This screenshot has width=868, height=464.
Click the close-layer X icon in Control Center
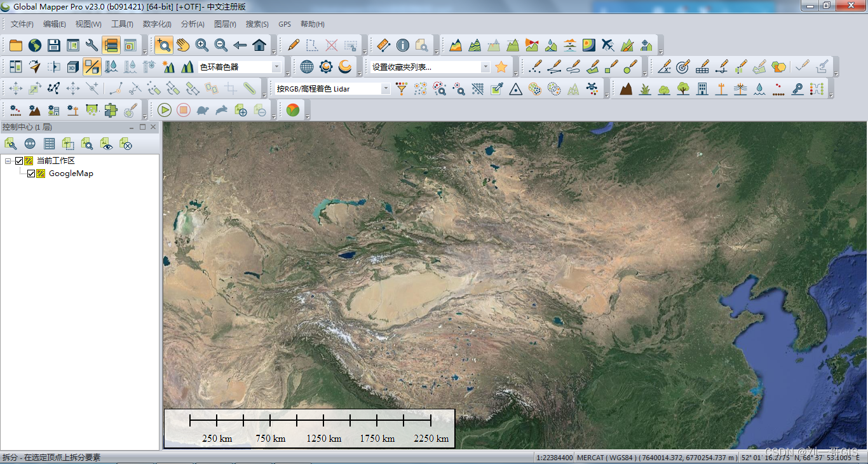[x=125, y=144]
